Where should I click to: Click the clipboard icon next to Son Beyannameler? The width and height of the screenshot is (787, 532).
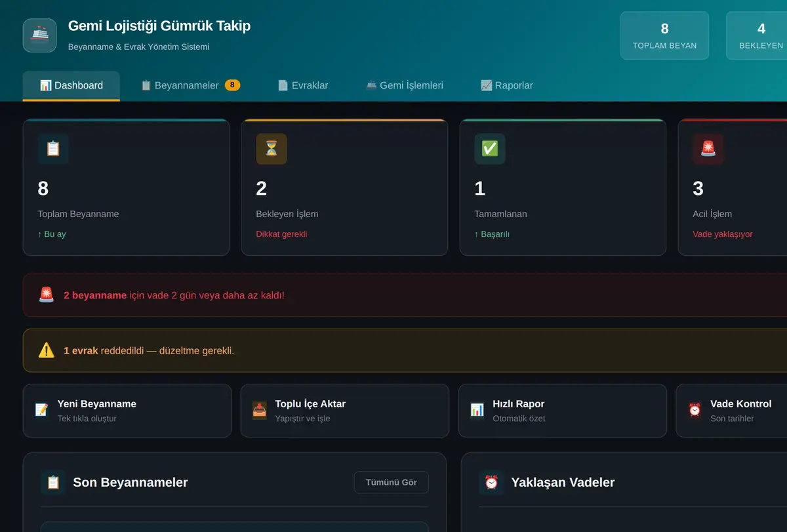pyautogui.click(x=53, y=482)
